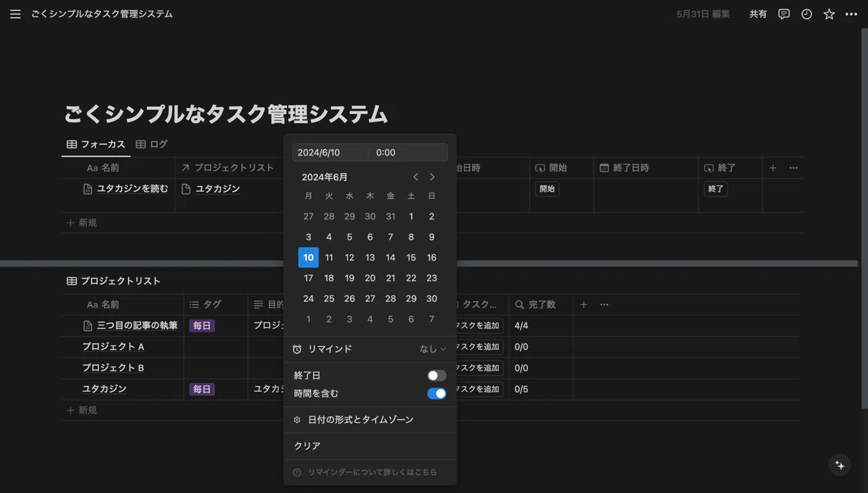Select June 20 in the calendar

point(370,278)
